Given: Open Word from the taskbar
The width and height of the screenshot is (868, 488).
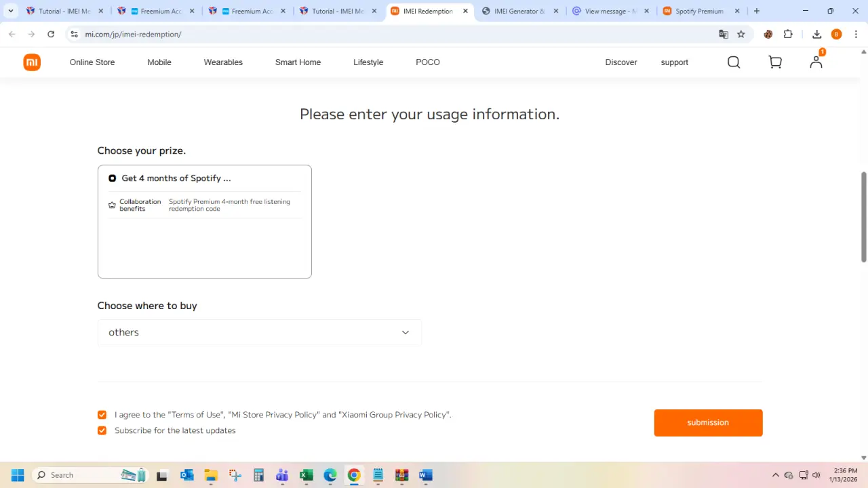Looking at the screenshot, I should click(x=426, y=475).
